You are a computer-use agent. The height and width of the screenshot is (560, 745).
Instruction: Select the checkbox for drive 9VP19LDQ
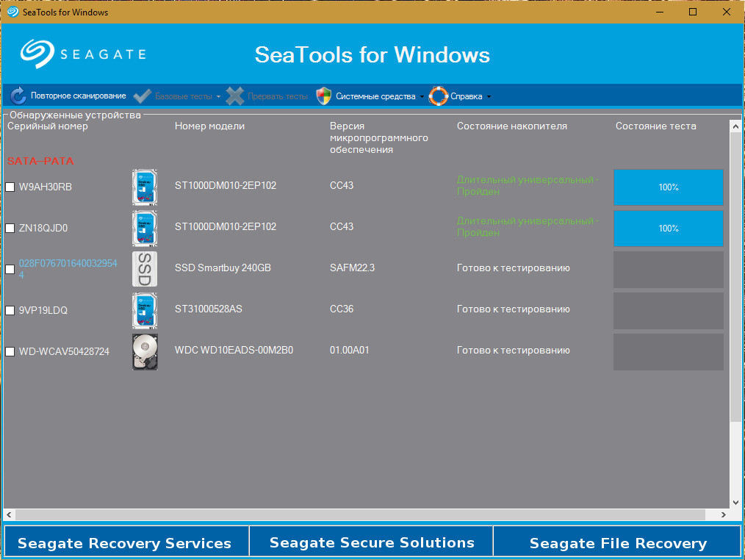tap(10, 310)
